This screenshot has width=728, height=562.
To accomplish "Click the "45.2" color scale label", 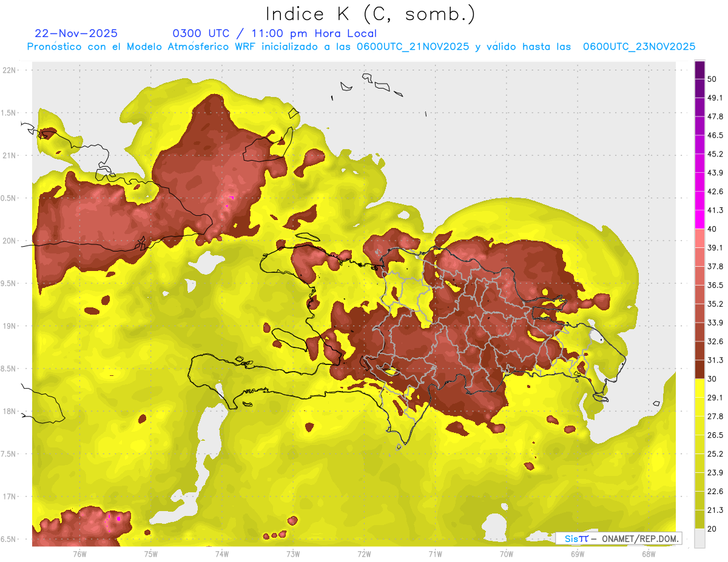I will pos(715,154).
